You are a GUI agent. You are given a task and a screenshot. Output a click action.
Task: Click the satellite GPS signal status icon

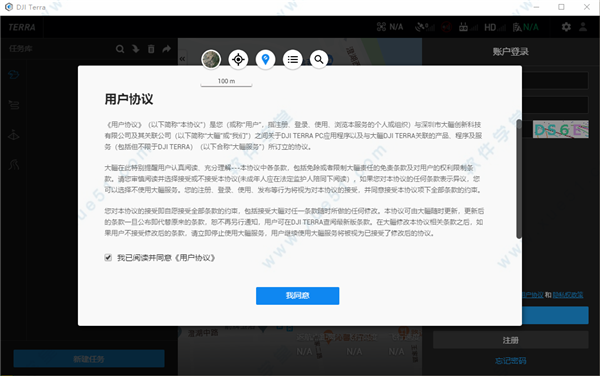[425, 27]
